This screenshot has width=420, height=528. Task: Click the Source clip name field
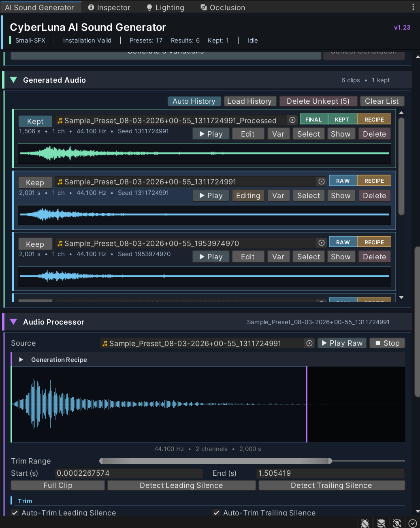203,343
